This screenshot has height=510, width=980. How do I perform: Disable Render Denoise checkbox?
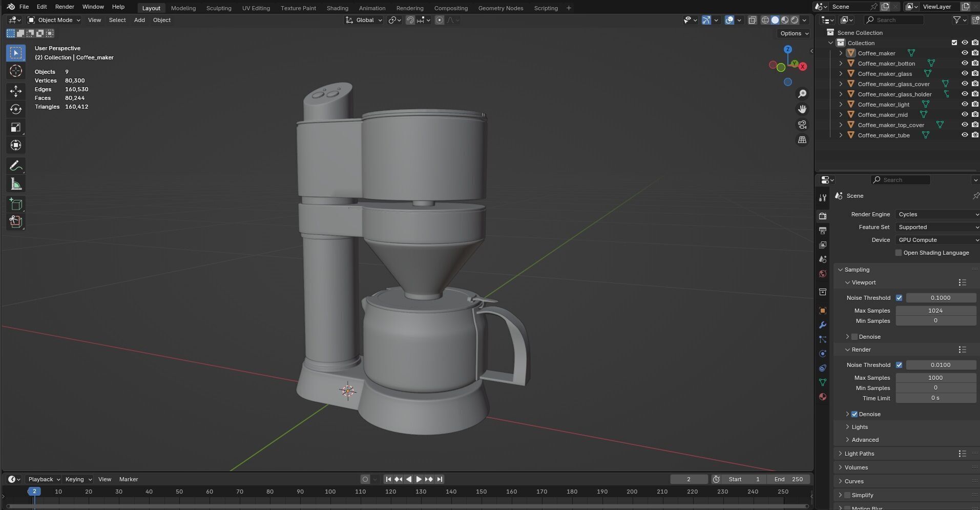pyautogui.click(x=854, y=414)
